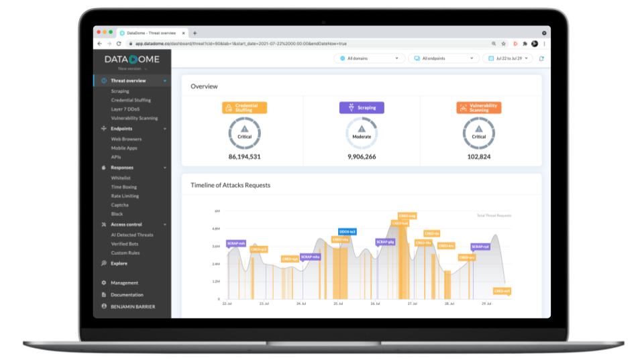The width and height of the screenshot is (644, 362).
Task: Click the orange Vulnerability Scanning badge
Action: point(478,107)
